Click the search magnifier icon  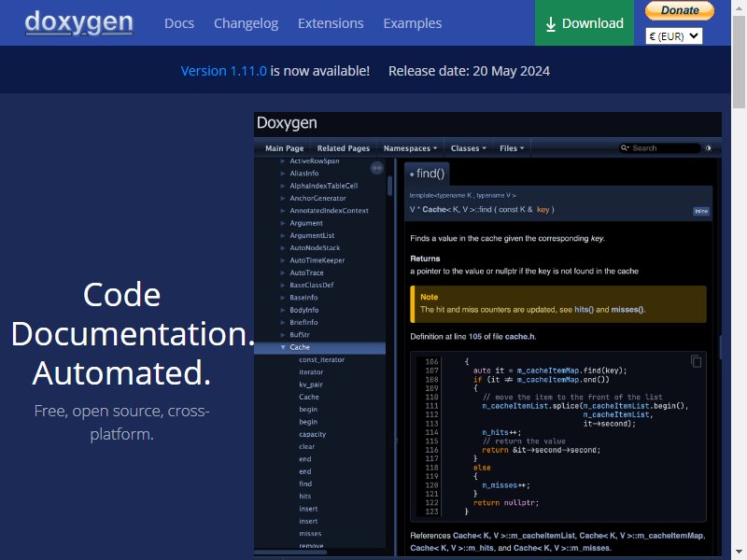(624, 148)
